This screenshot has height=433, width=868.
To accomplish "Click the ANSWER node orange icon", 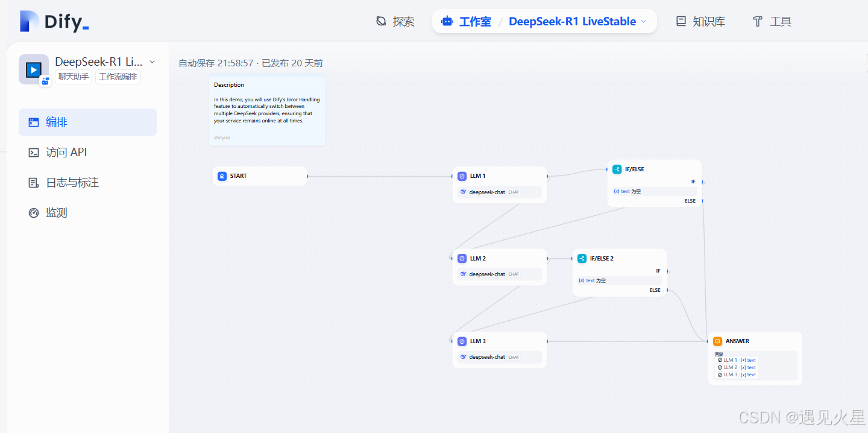I will [x=717, y=341].
